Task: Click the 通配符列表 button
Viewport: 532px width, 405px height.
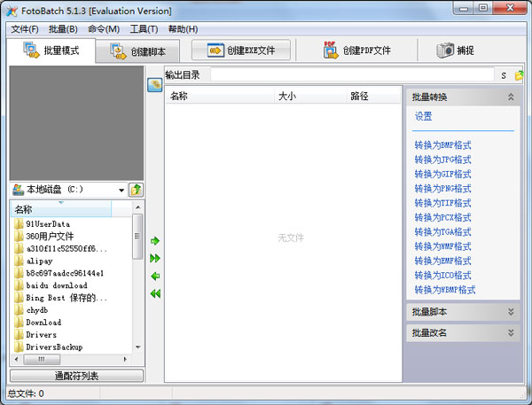Action: pos(76,376)
